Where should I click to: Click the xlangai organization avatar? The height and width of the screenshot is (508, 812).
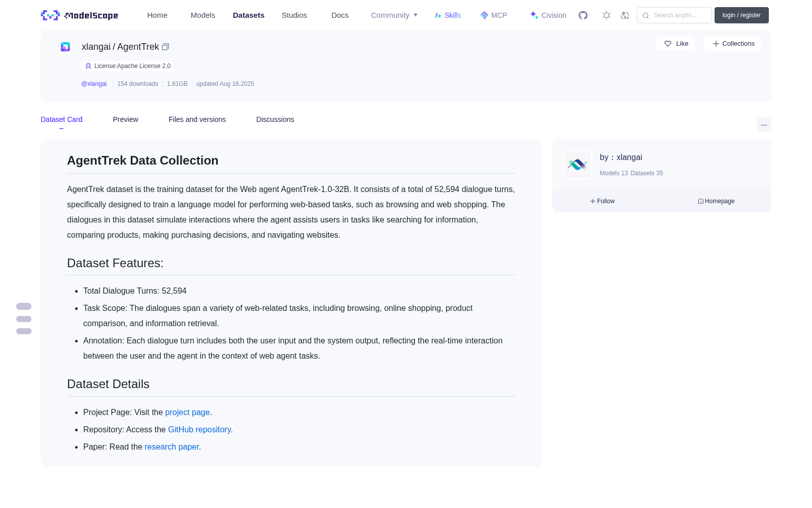[x=578, y=165]
